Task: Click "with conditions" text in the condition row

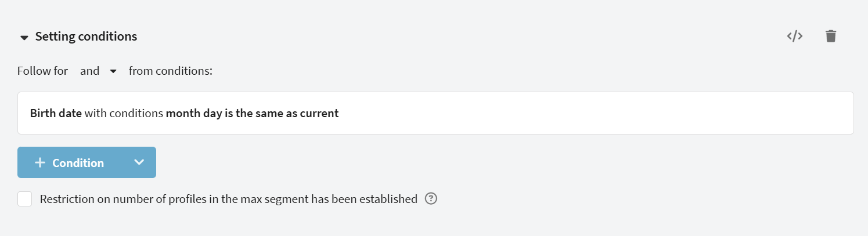Action: click(x=124, y=113)
